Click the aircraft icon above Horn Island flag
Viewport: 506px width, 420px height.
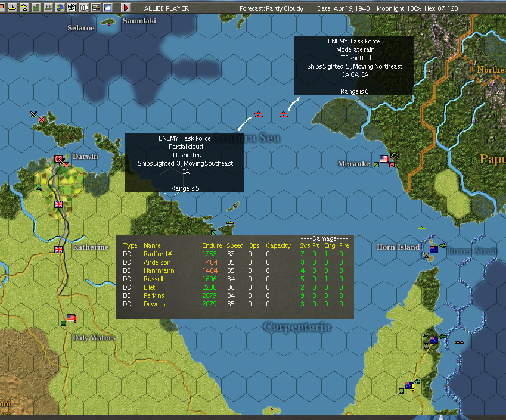[x=443, y=246]
